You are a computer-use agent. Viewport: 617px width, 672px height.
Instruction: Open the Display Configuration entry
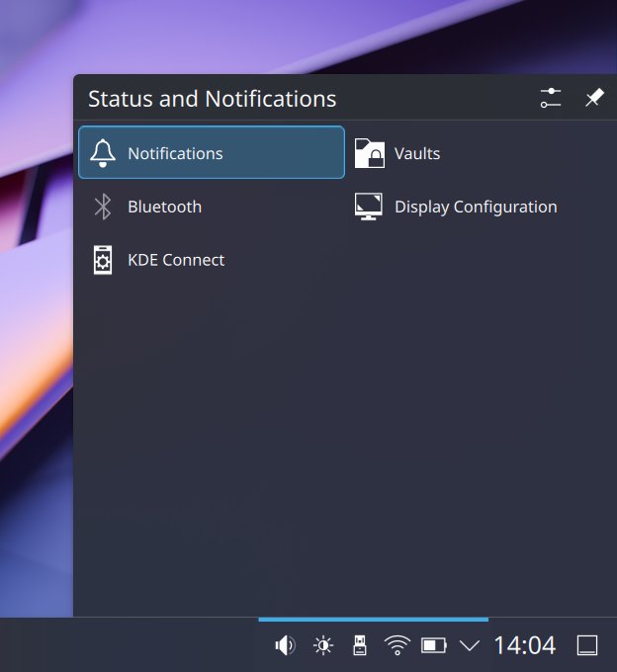click(x=479, y=207)
